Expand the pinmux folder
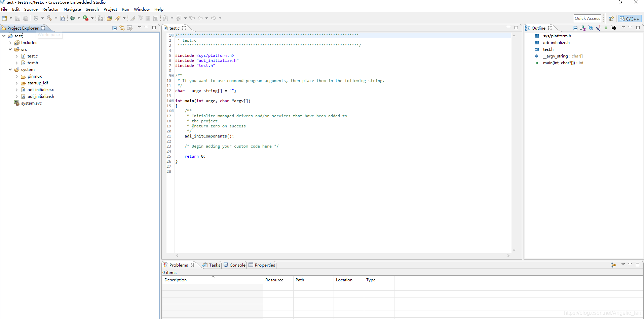644x319 pixels. pyautogui.click(x=17, y=76)
